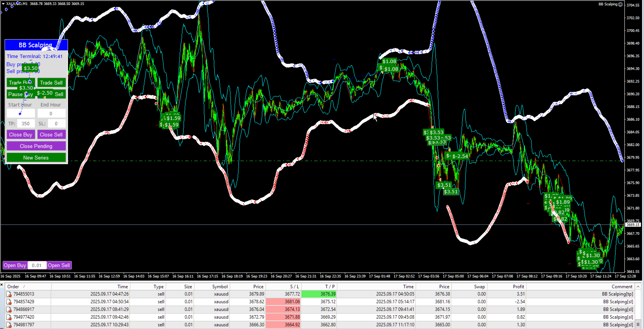Viewport: 644px width, 329px height.
Task: Sort by the Comment column header
Action: pyautogui.click(x=580, y=287)
